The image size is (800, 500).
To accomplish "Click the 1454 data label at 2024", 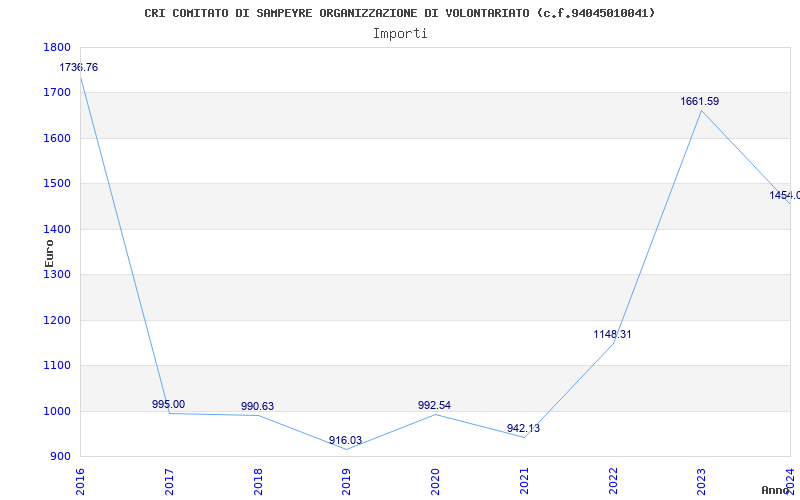I will tap(785, 195).
